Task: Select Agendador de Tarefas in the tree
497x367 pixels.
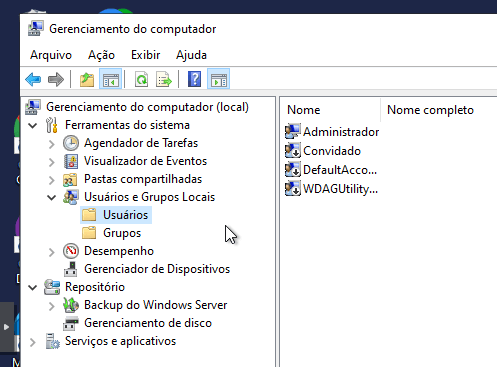Action: (x=141, y=143)
